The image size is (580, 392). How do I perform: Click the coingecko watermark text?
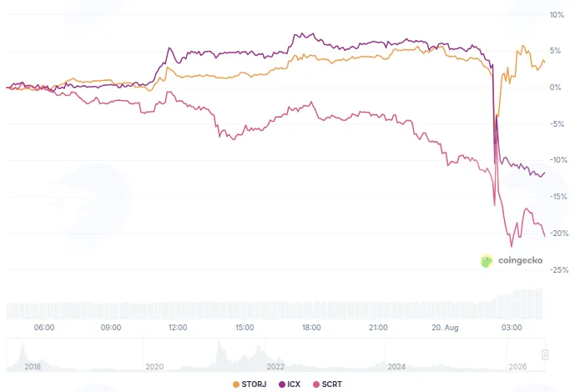520,260
